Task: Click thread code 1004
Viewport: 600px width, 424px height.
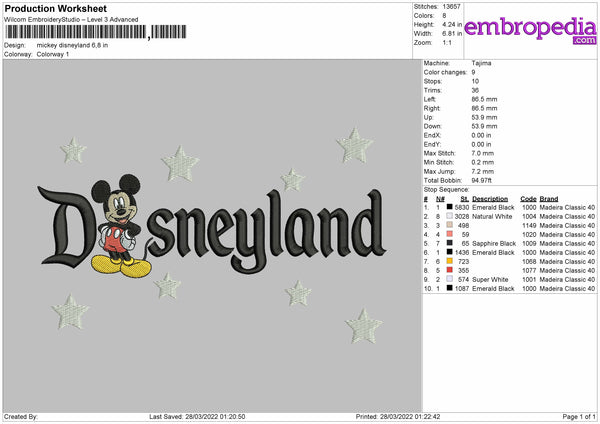Action: tap(529, 217)
